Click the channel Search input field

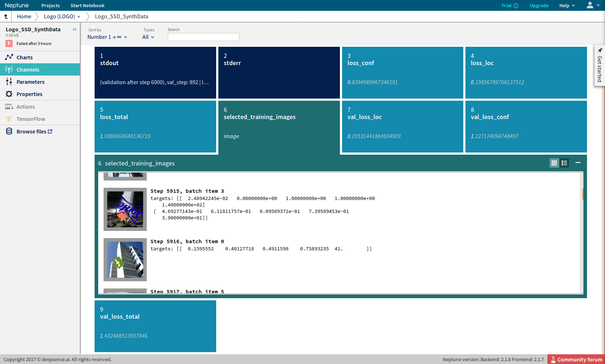[x=203, y=37]
